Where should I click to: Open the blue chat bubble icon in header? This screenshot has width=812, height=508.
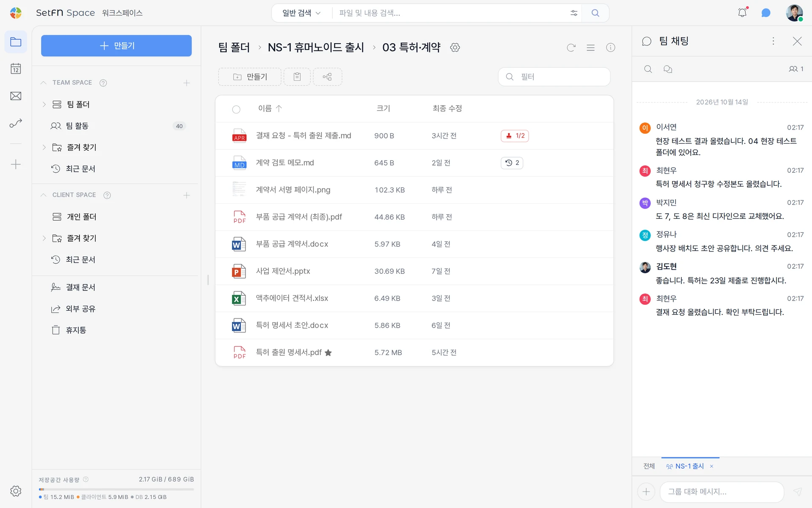[x=766, y=13]
